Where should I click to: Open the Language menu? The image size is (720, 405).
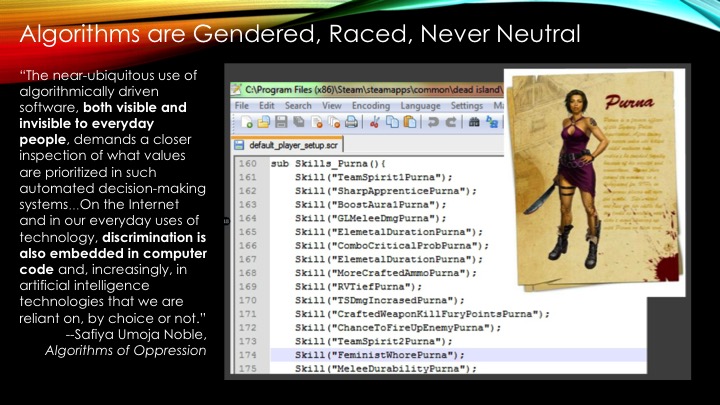pyautogui.click(x=420, y=106)
